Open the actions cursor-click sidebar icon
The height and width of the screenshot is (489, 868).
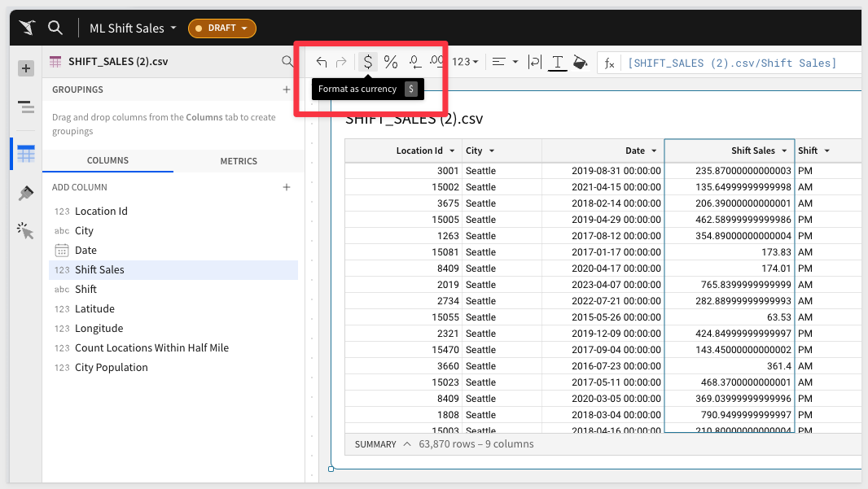26,232
